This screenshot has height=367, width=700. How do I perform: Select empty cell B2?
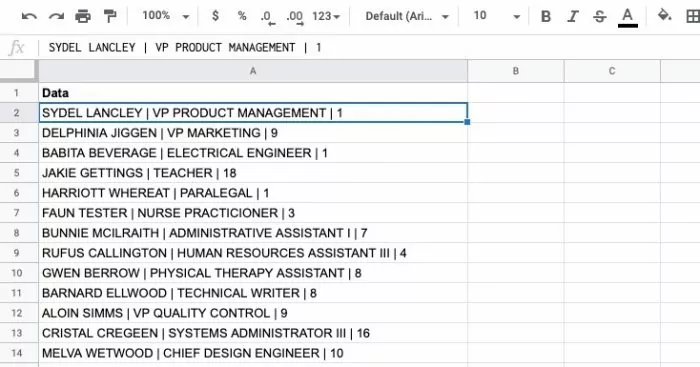pyautogui.click(x=516, y=113)
